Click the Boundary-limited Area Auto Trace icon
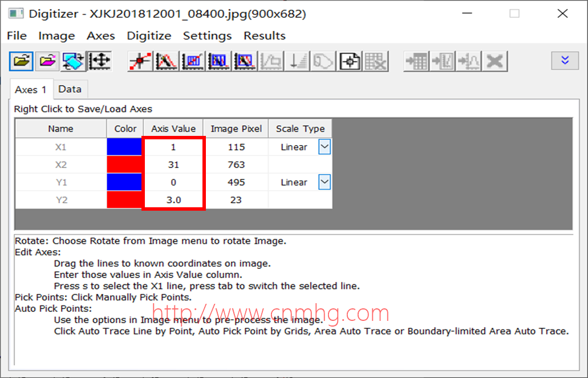This screenshot has width=588, height=378. point(245,61)
